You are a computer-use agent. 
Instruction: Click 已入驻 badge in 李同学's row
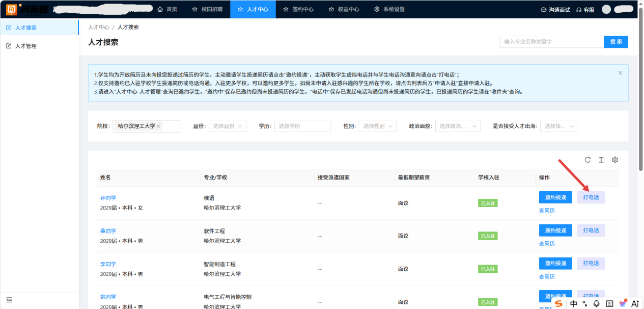[x=488, y=269]
